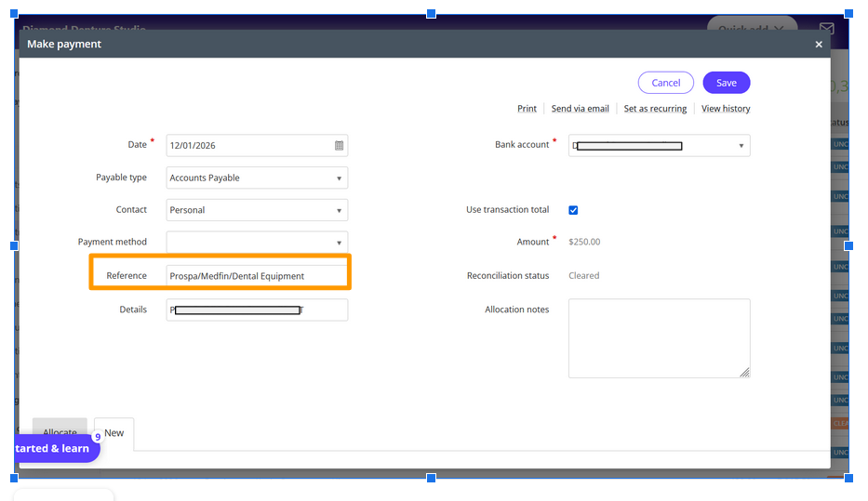Click the Details input field

coord(257,310)
